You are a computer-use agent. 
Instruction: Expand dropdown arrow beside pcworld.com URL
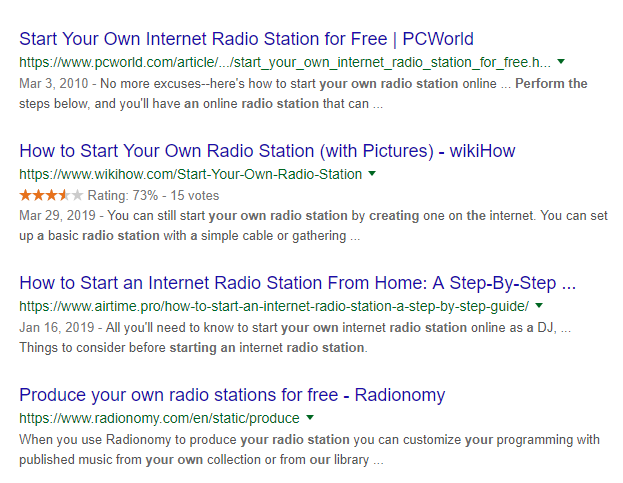(x=561, y=62)
